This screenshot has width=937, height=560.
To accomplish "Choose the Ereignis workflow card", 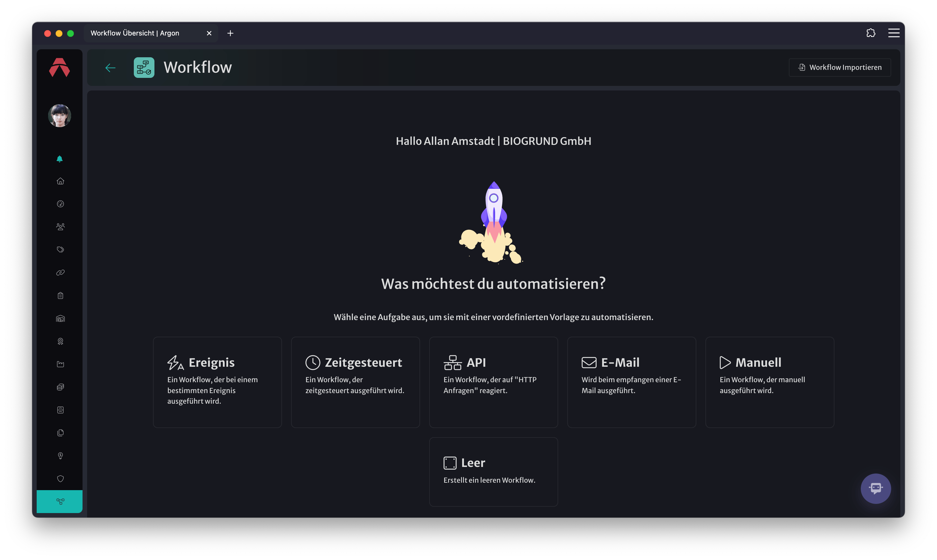I will (217, 382).
